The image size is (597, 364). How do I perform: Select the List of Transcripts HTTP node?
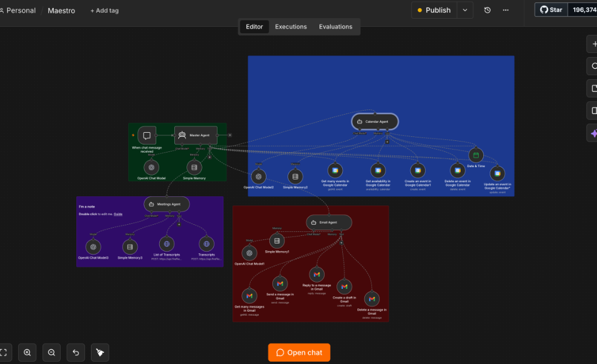[x=167, y=244]
